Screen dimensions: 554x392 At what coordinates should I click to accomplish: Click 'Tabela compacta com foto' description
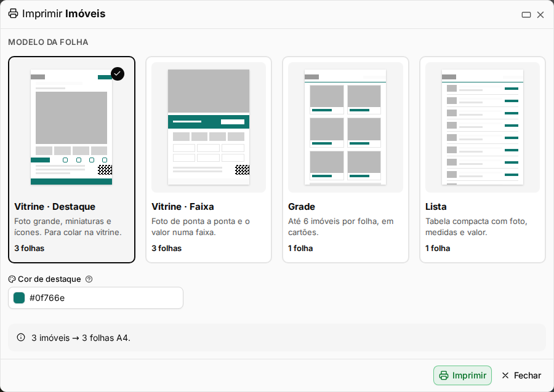click(476, 226)
